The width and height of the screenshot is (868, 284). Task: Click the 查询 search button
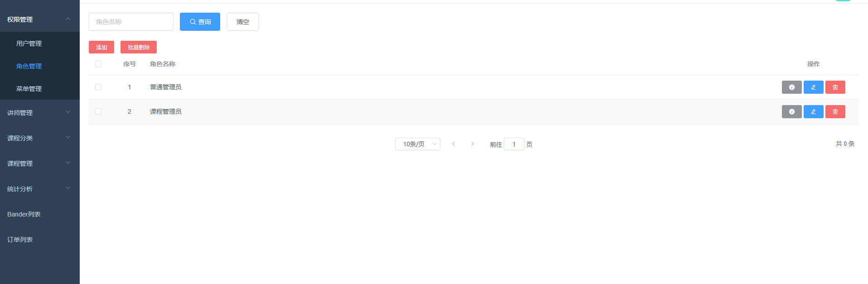point(200,22)
